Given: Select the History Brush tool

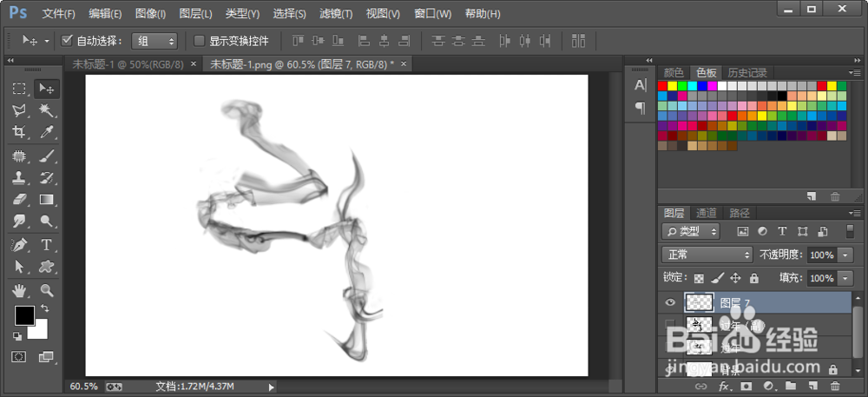Looking at the screenshot, I should (x=47, y=178).
